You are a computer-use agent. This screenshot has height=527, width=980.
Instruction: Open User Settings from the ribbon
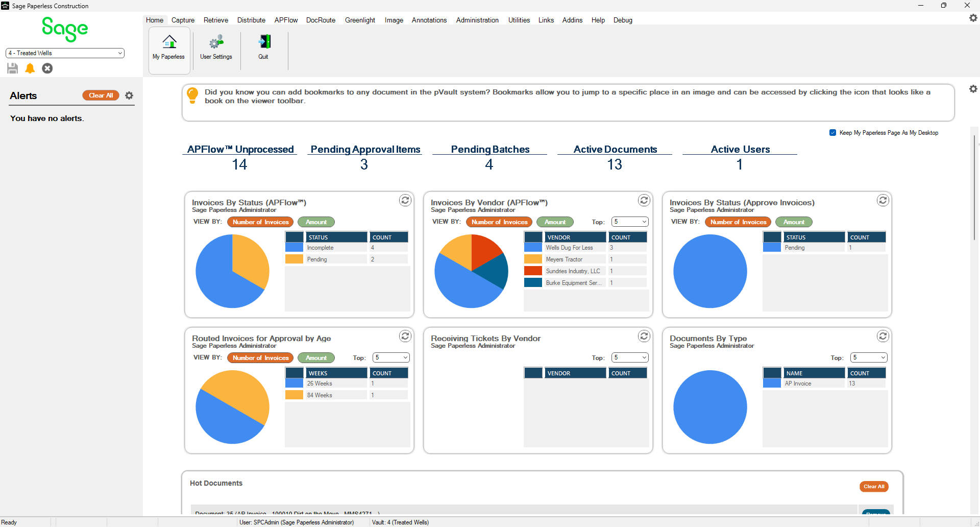[x=216, y=50]
